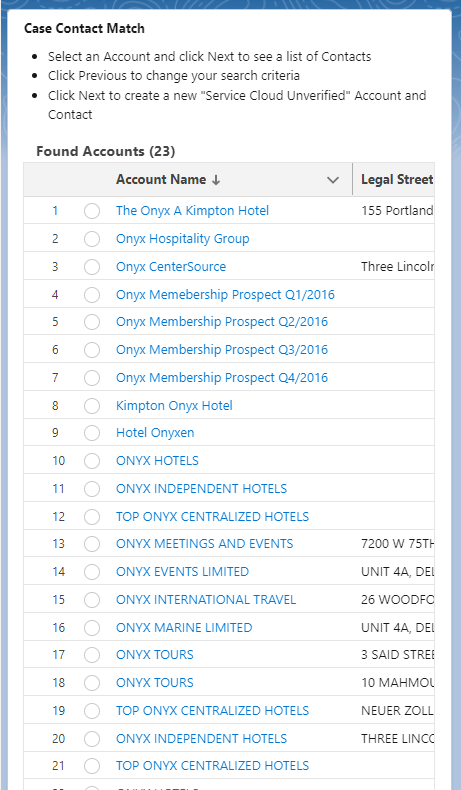Open ONYX HOTELS link in row 10
461x790 pixels.
click(157, 460)
